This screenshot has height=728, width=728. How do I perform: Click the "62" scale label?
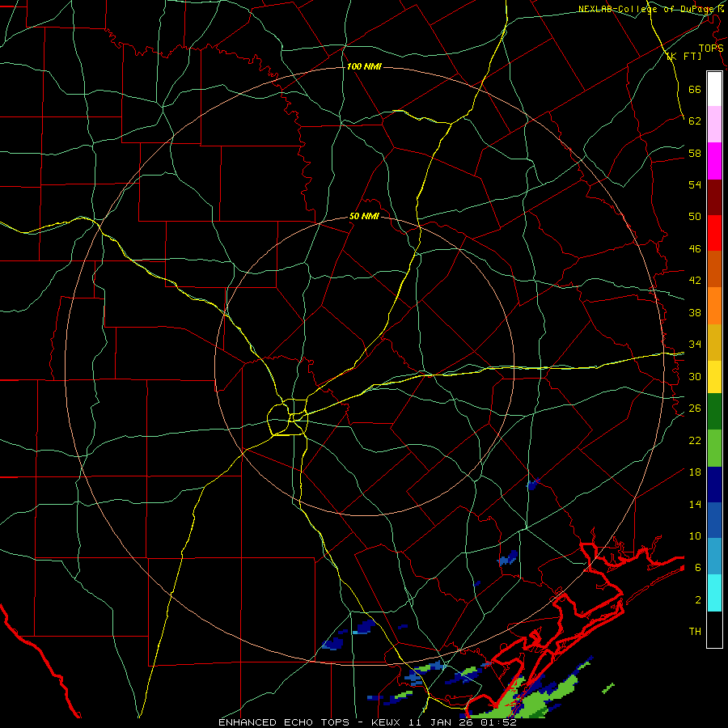[x=695, y=121]
